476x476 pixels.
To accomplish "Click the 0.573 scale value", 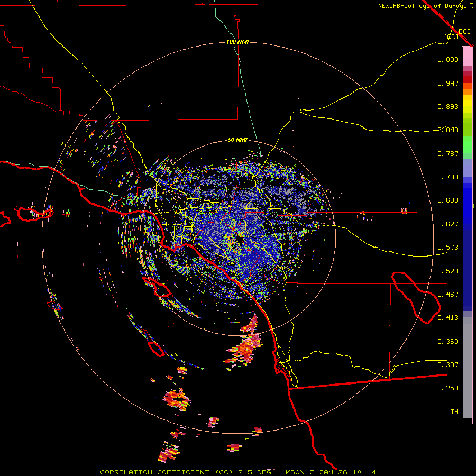I will pyautogui.click(x=448, y=248).
